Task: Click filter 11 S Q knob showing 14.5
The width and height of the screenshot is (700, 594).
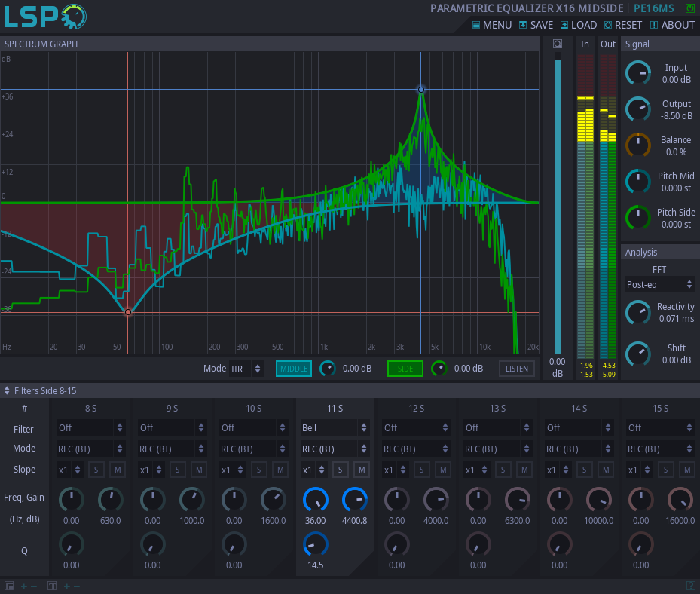Action: click(x=316, y=544)
